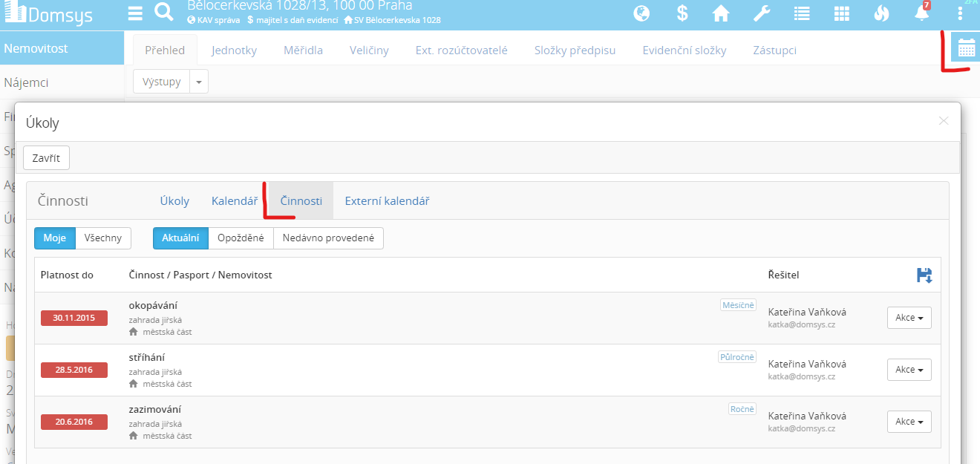This screenshot has width=980, height=464.
Task: Open the Evidenční složky tab
Action: click(x=684, y=50)
